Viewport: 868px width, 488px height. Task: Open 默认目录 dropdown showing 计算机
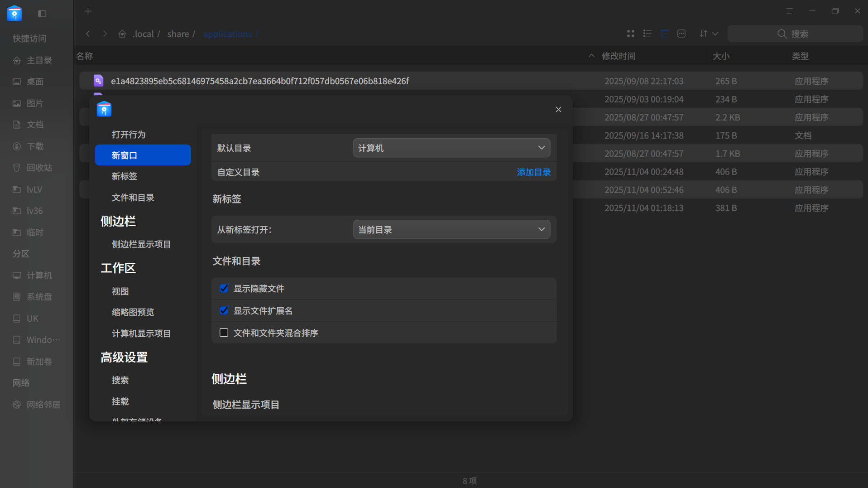coord(451,148)
